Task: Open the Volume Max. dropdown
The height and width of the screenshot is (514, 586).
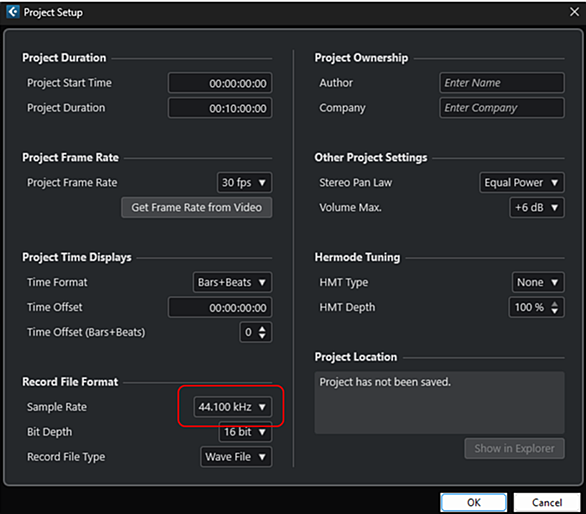Action: point(537,207)
